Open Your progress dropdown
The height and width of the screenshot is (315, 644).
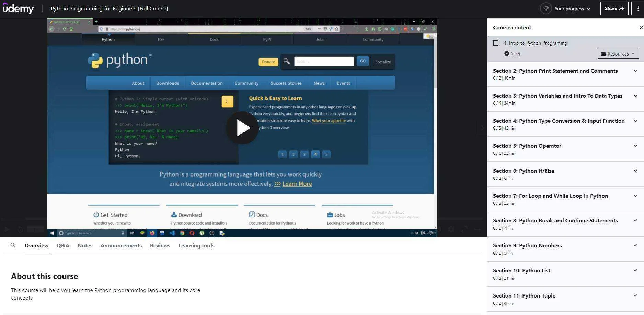(572, 9)
